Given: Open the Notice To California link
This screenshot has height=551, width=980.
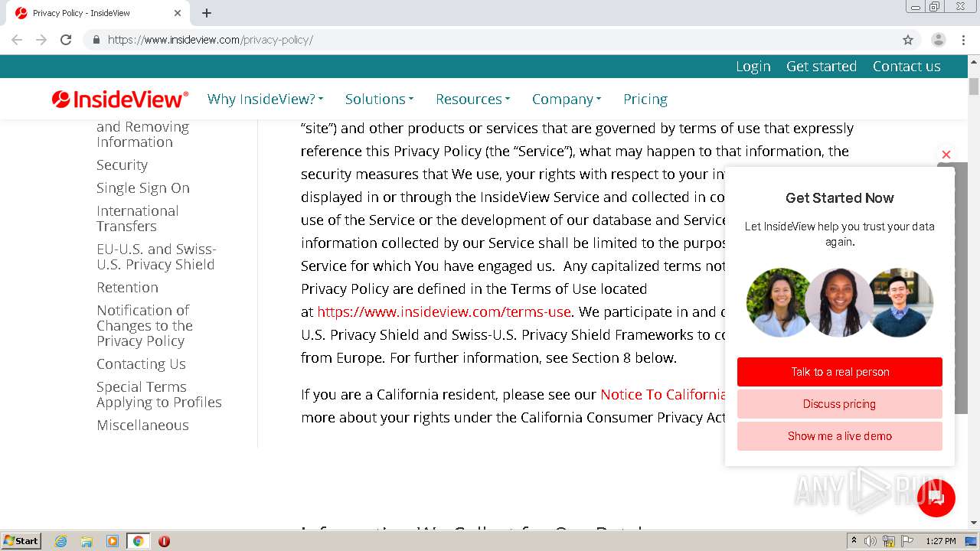Looking at the screenshot, I should (x=663, y=394).
